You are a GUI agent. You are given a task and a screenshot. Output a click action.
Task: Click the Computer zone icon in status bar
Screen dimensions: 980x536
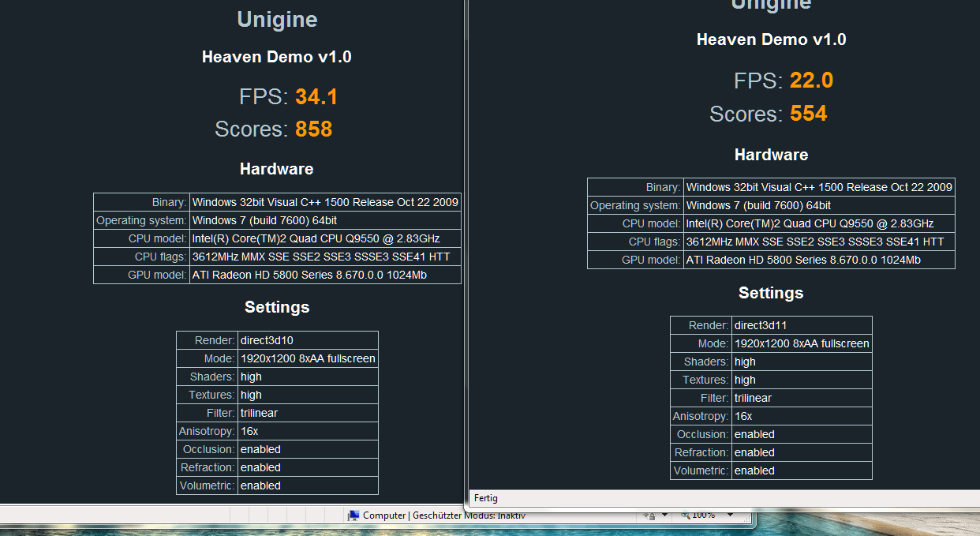click(354, 515)
